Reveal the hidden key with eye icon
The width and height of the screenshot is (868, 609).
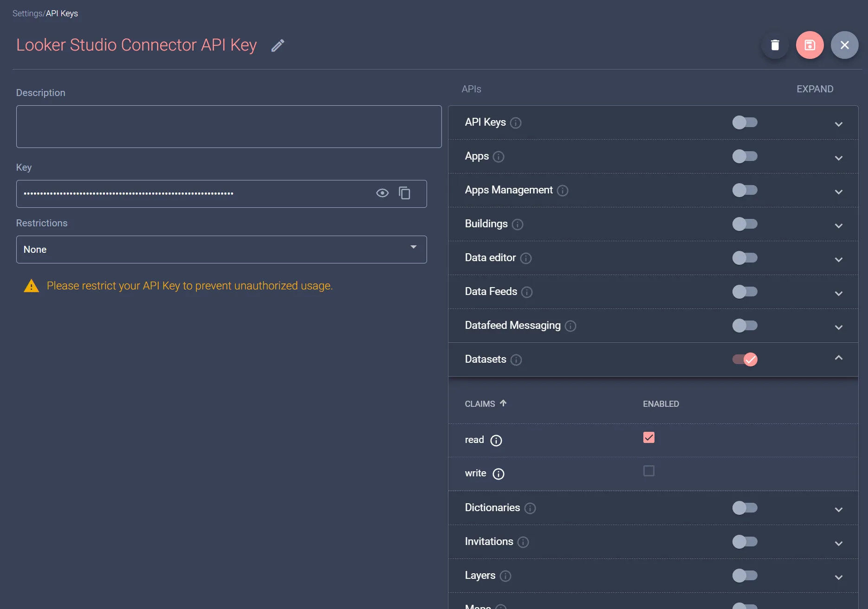[x=382, y=193]
